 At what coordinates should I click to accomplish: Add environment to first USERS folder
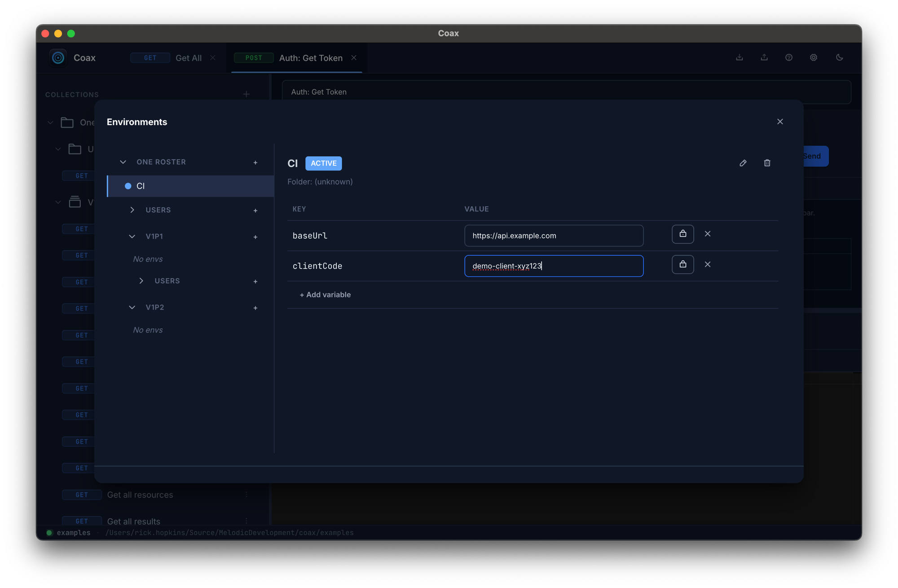click(x=255, y=211)
